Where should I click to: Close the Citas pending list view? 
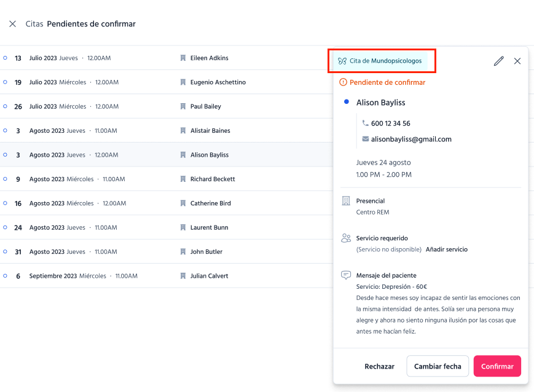pos(13,24)
